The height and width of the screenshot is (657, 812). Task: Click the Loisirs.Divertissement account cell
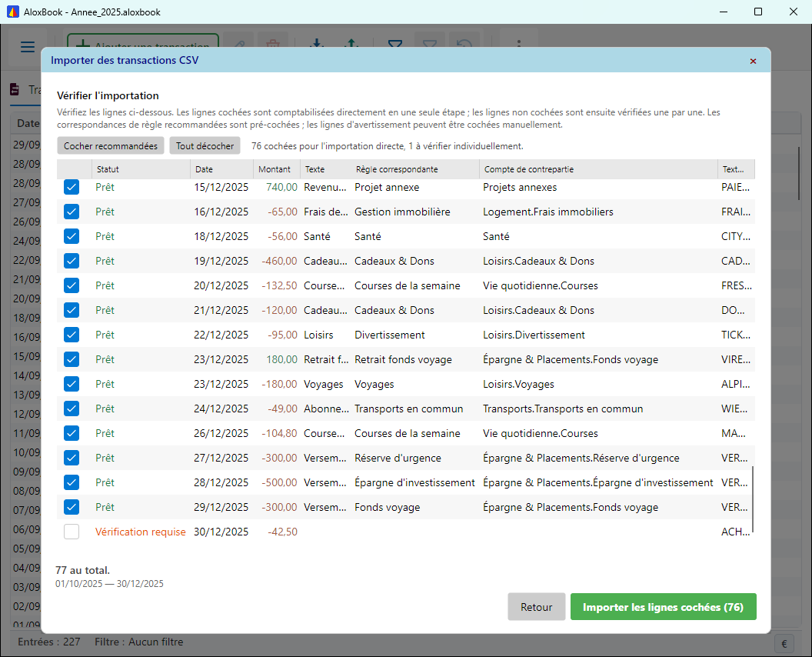(x=534, y=335)
